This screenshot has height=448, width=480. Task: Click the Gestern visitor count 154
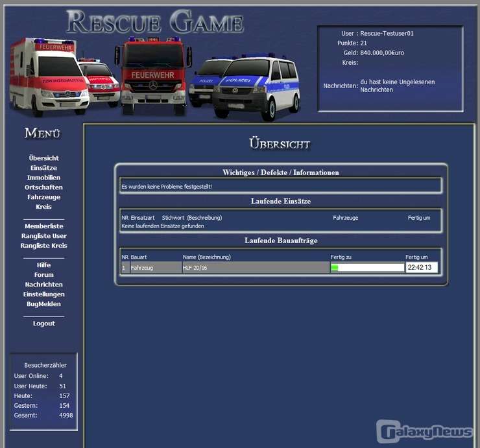pyautogui.click(x=64, y=406)
